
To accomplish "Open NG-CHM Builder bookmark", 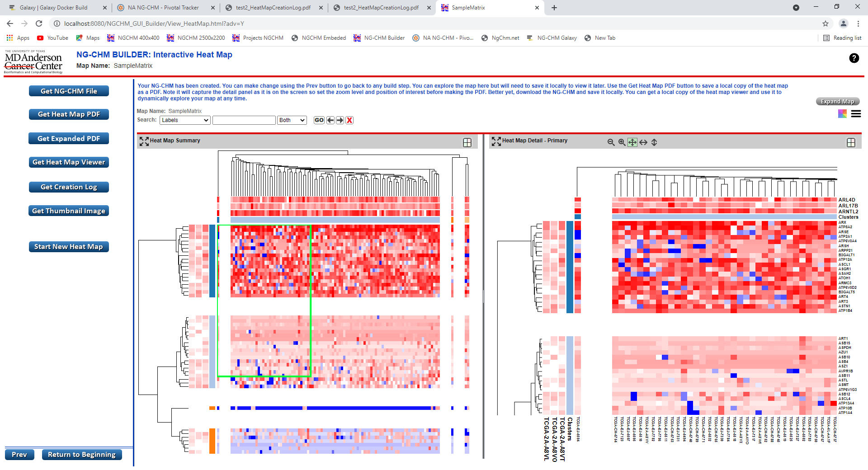I will click(379, 38).
